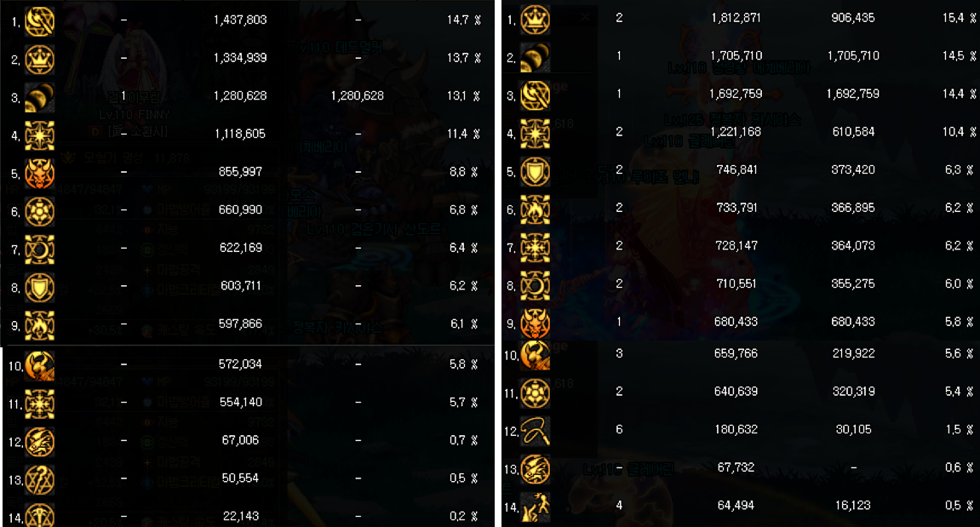The height and width of the screenshot is (527, 980).
Task: Select the 906,435 average damage value
Action: point(853,18)
